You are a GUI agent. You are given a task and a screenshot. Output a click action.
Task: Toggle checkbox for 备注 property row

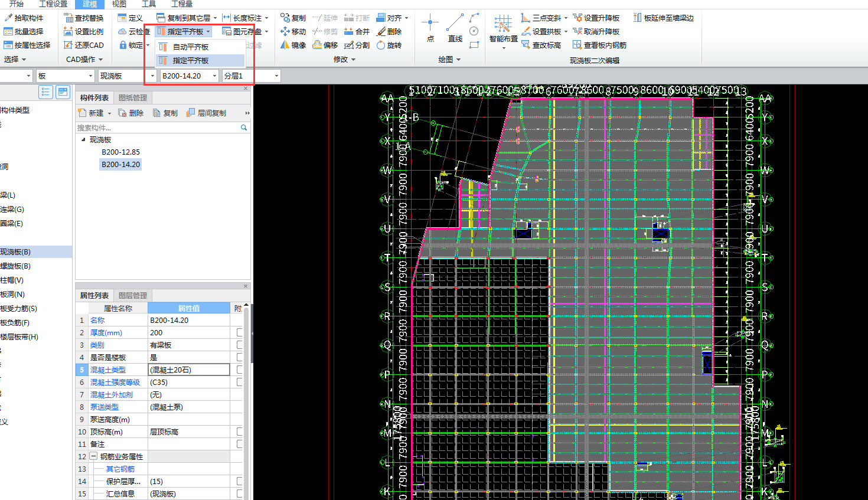240,444
